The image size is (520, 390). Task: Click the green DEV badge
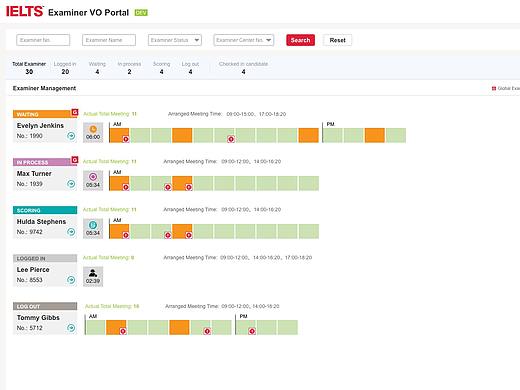point(141,13)
